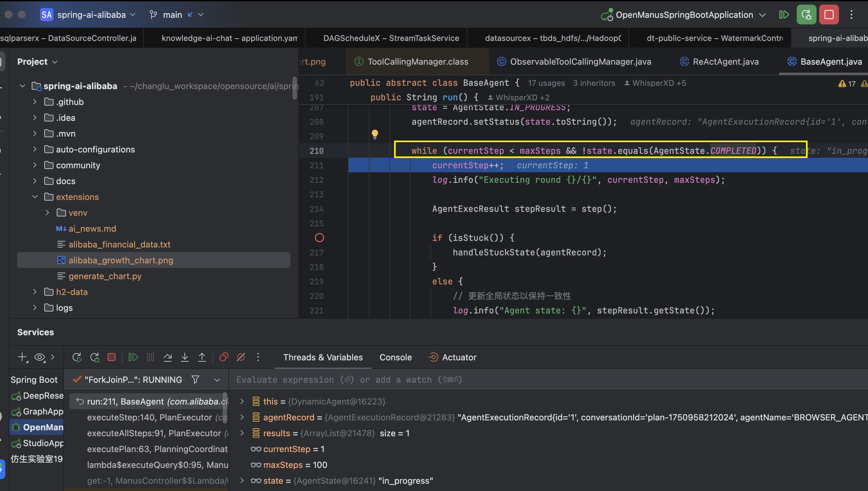The width and height of the screenshot is (868, 491).
Task: Expand the agentRecord variable
Action: coord(242,417)
